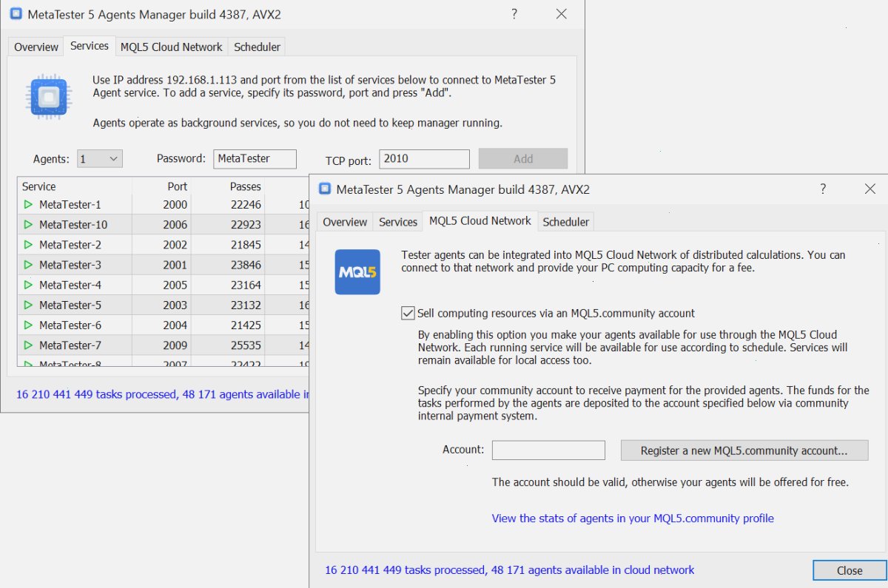Click the green play icon beside MetaTester-4
The height and width of the screenshot is (588, 888).
[28, 285]
